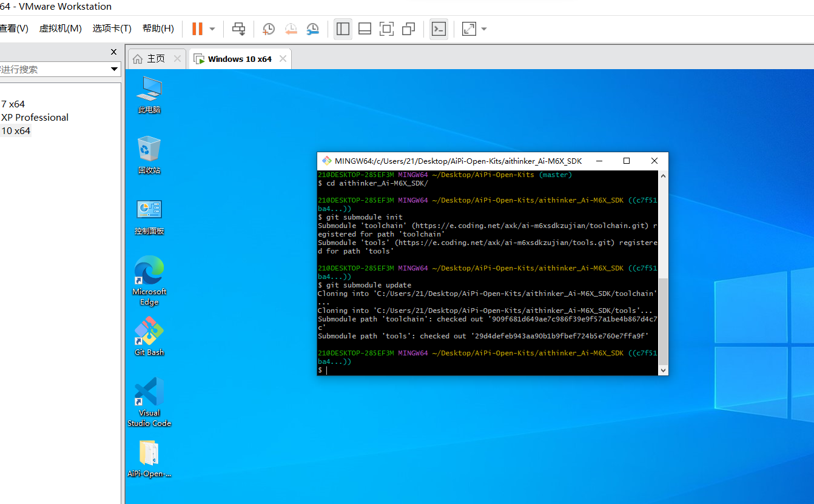Click the terminal prompt cursor line
814x504 pixels.
(x=323, y=370)
